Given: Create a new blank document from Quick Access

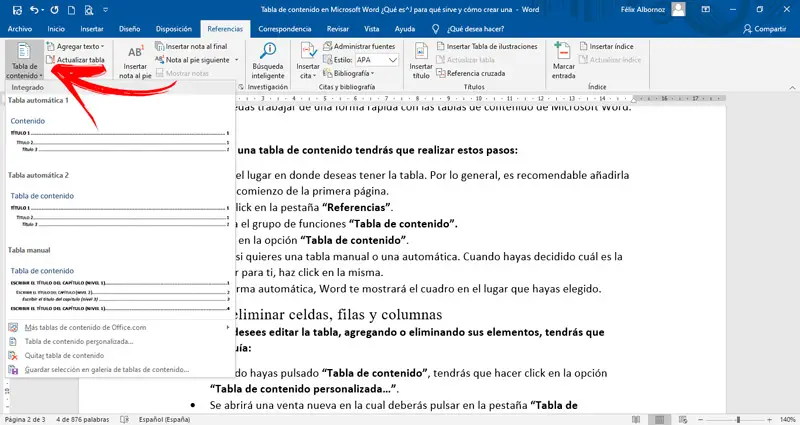Looking at the screenshot, I should (71, 10).
